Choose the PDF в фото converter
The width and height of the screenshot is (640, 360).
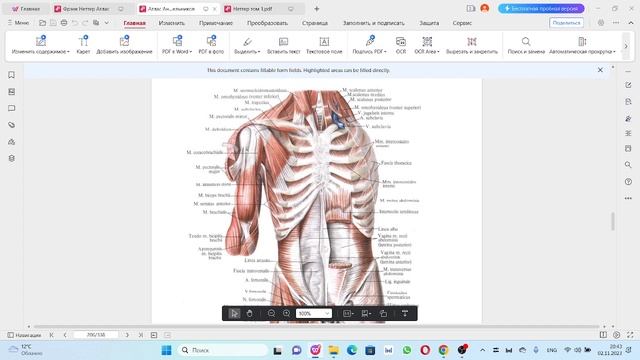tap(211, 45)
